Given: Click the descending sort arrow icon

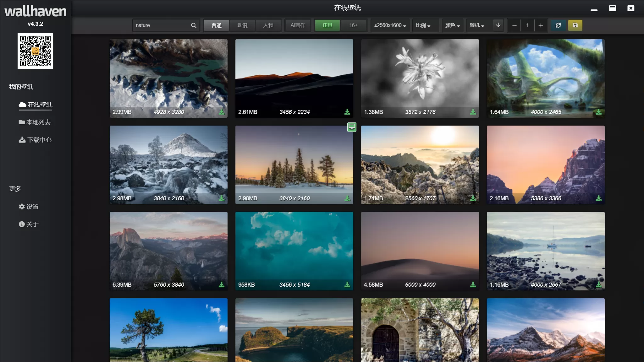Looking at the screenshot, I should pyautogui.click(x=498, y=25).
